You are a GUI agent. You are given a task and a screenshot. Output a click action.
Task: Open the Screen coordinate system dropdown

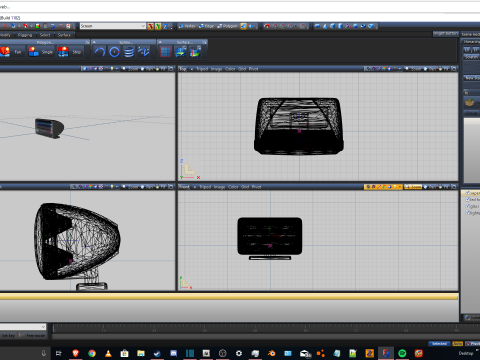113,26
